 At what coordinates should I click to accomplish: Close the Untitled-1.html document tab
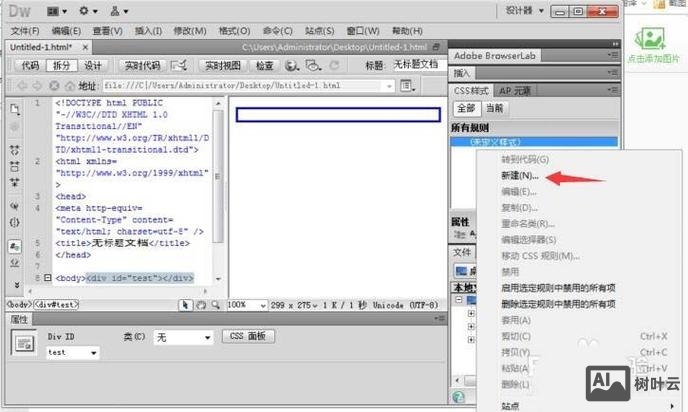tap(85, 47)
